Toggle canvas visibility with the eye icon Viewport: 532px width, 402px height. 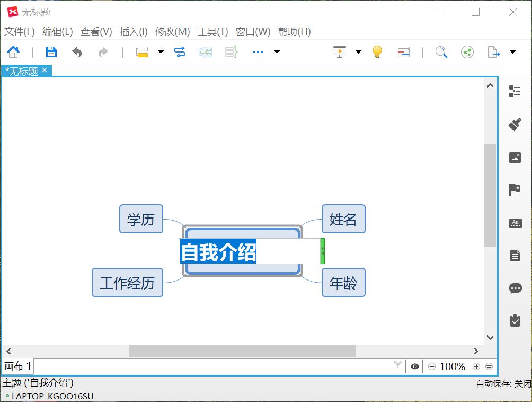(414, 366)
